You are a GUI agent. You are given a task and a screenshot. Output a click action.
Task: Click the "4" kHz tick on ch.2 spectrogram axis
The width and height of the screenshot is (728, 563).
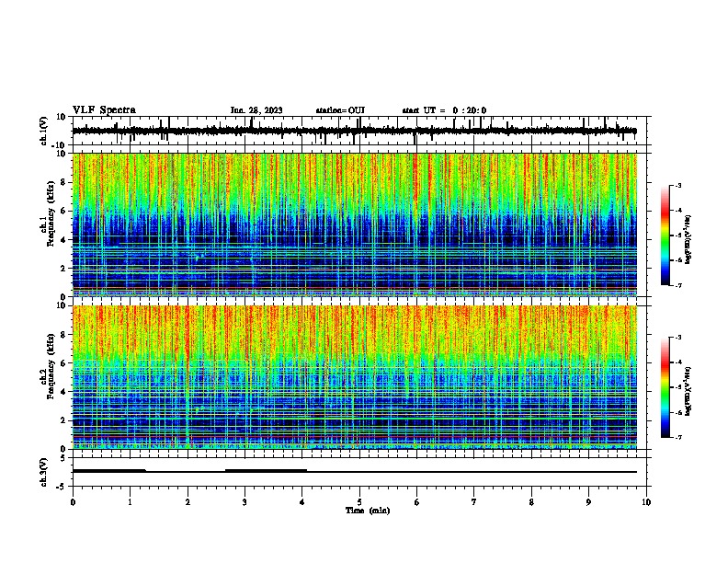[64, 392]
